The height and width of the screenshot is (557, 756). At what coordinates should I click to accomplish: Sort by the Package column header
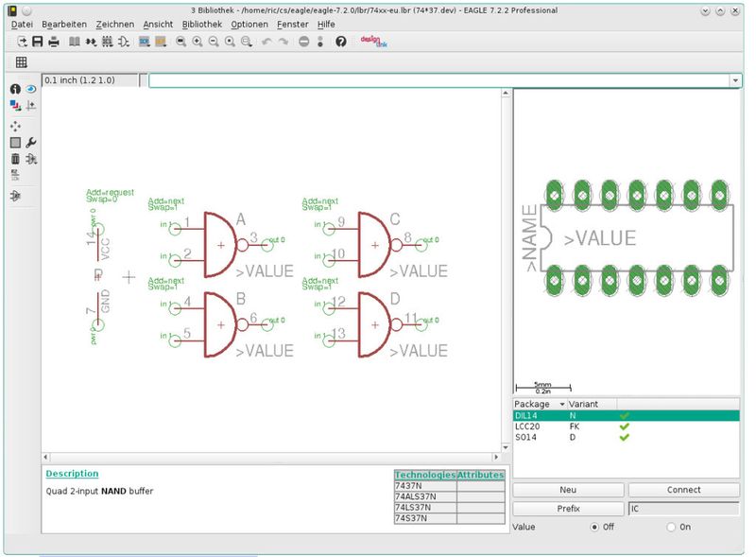pyautogui.click(x=540, y=404)
